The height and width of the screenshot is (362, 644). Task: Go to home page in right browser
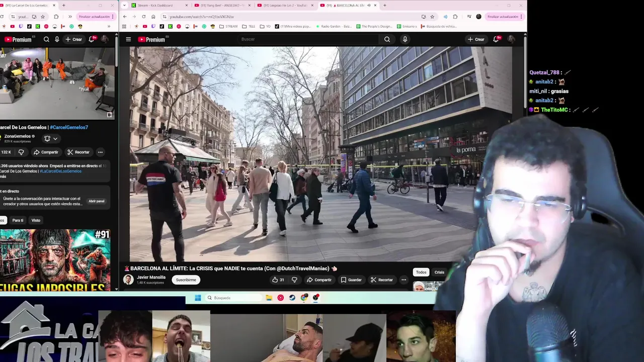[x=153, y=17]
